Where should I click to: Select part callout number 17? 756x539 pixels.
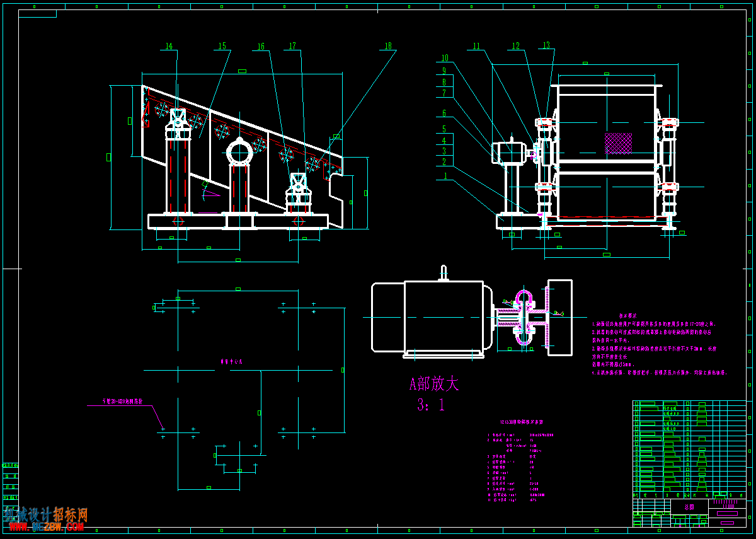tap(292, 47)
